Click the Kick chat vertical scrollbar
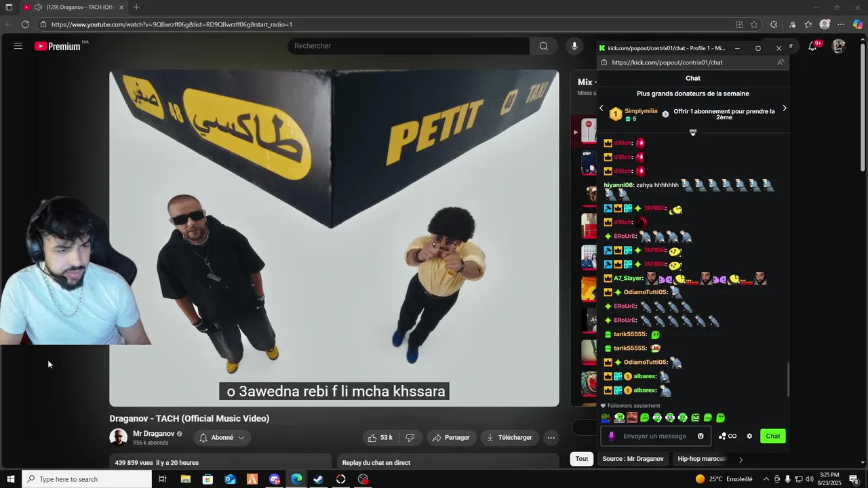The width and height of the screenshot is (868, 488). [x=787, y=380]
